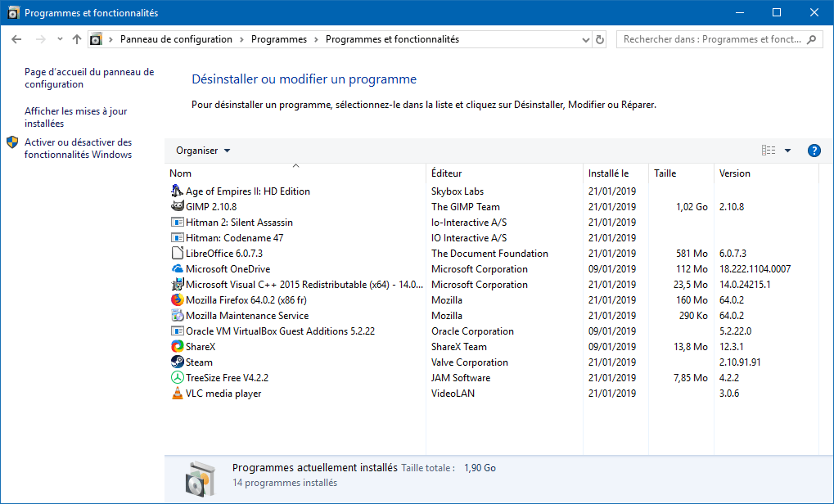Select Mozilla Firefox 64.0.2 (x86 fr)

pos(246,299)
